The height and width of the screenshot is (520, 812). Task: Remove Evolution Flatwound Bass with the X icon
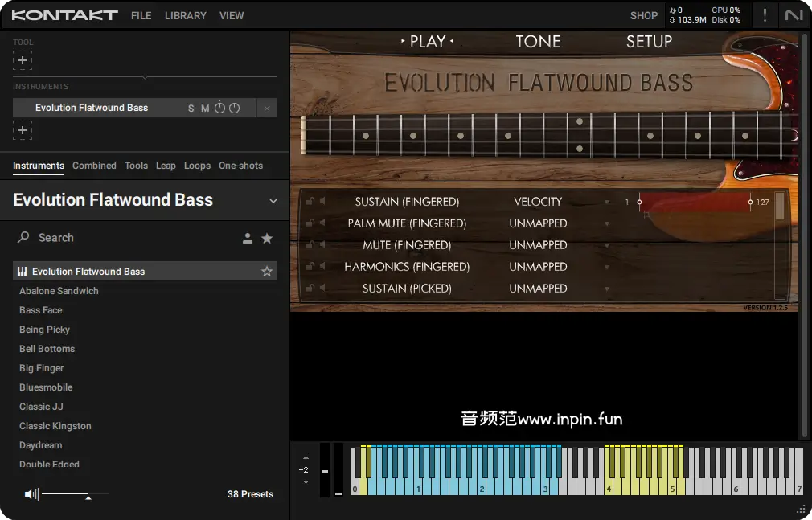(x=267, y=109)
